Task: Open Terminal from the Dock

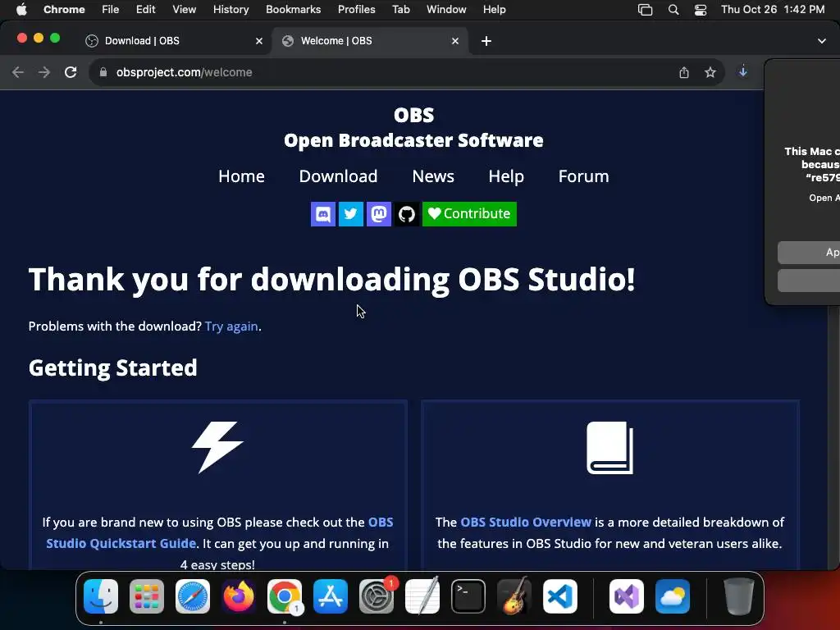Action: pyautogui.click(x=468, y=596)
